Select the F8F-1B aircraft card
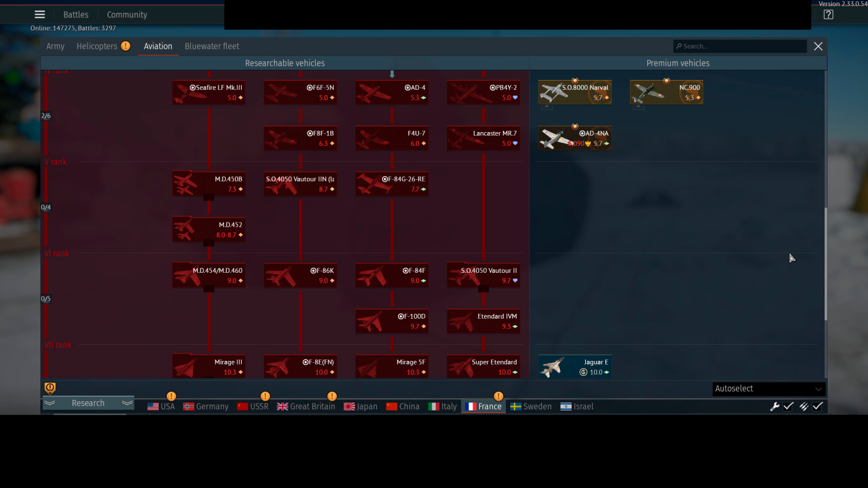This screenshot has height=488, width=868. pyautogui.click(x=301, y=138)
